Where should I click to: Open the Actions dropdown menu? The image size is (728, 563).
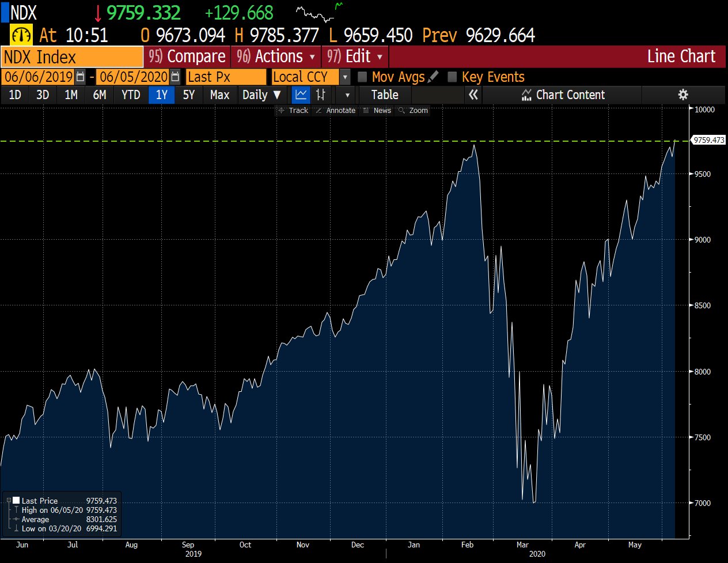(276, 56)
